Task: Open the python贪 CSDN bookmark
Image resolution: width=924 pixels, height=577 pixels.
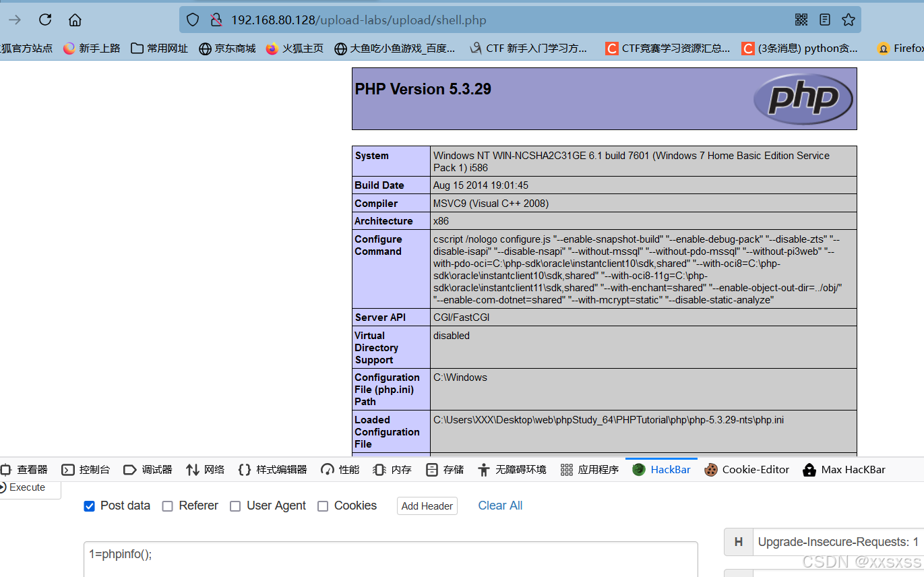Action: coord(800,49)
